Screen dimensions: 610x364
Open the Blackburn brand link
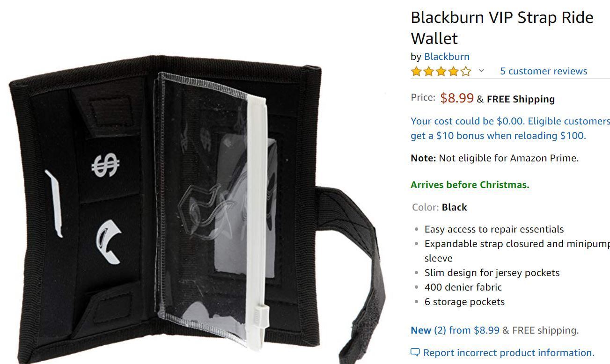(x=447, y=57)
